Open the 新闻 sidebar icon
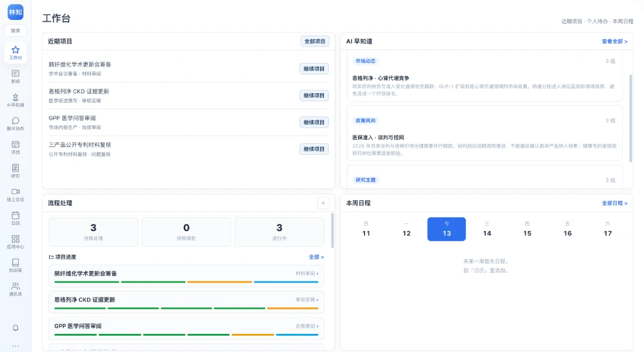644x352 pixels. pyautogui.click(x=15, y=76)
